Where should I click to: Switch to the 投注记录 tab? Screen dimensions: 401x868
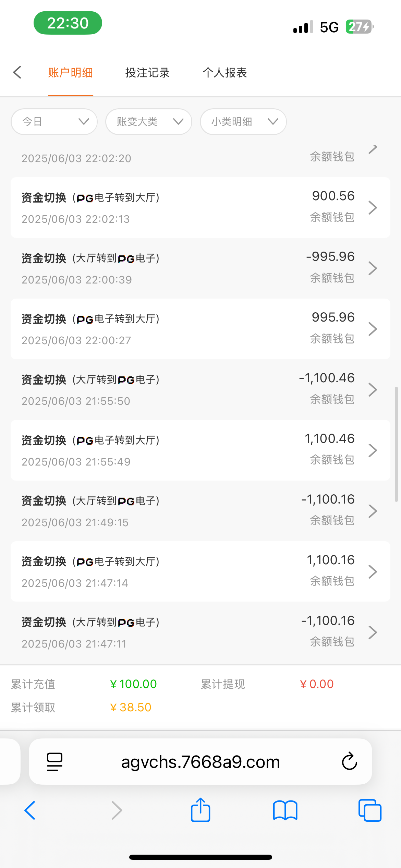[x=147, y=73]
